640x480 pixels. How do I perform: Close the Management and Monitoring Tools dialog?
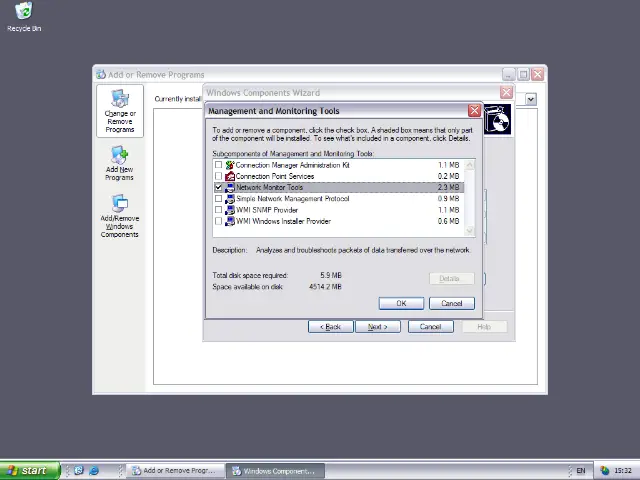pos(474,111)
